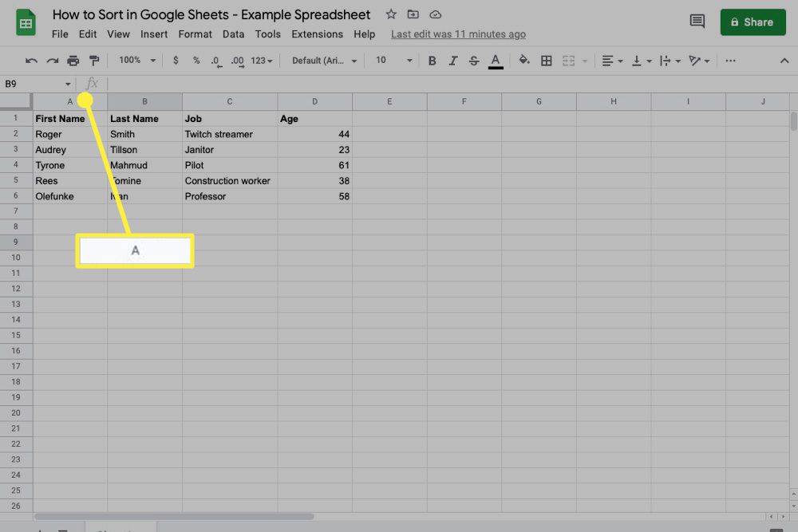The image size is (798, 532).
Task: Open the File menu
Action: click(x=60, y=34)
